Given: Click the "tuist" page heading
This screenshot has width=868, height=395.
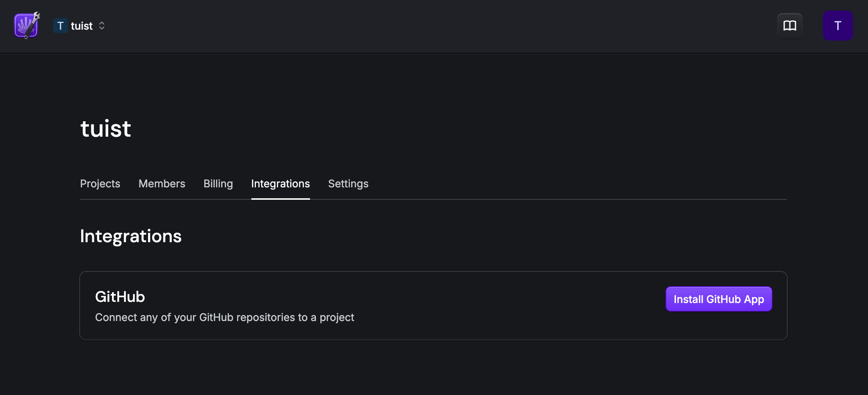Looking at the screenshot, I should point(106,128).
